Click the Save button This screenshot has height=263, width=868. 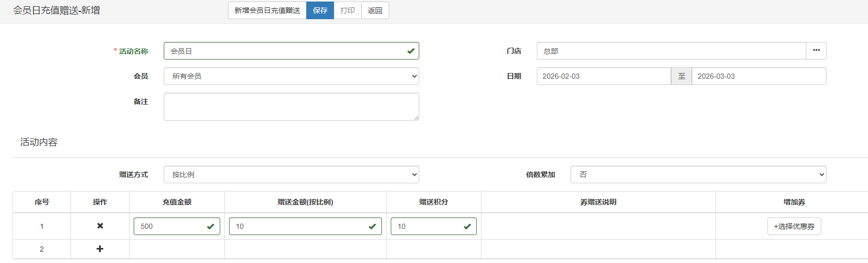coord(320,10)
